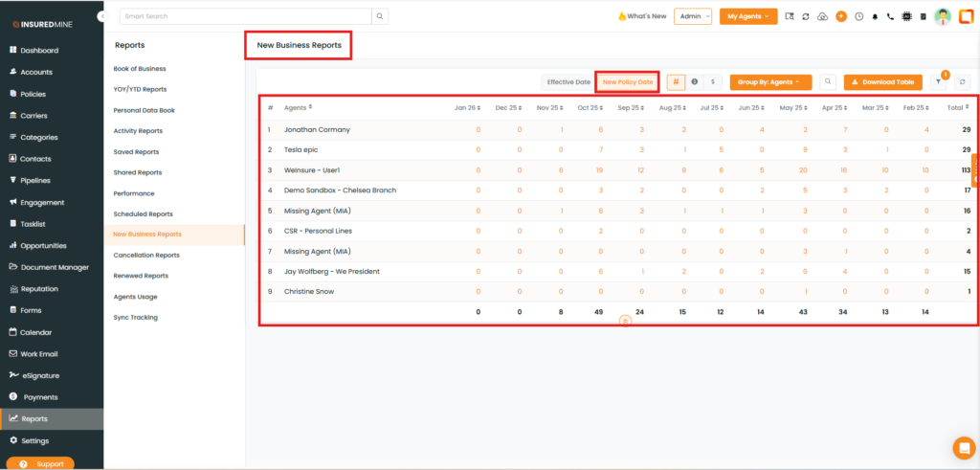The height and width of the screenshot is (470, 980).
Task: Toggle the count (#) display mode
Action: point(676,82)
